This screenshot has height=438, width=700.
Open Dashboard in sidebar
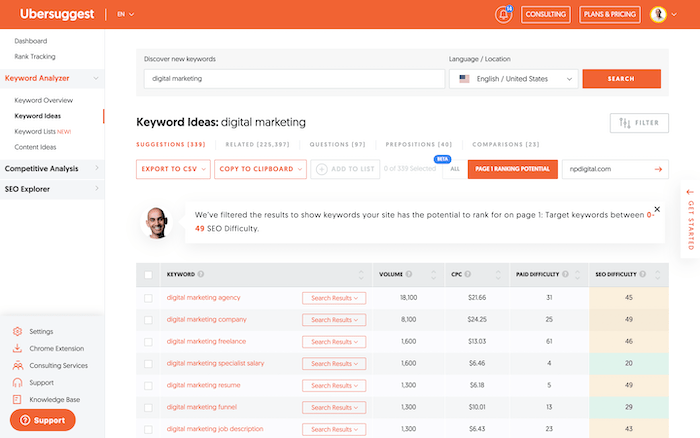click(x=30, y=41)
